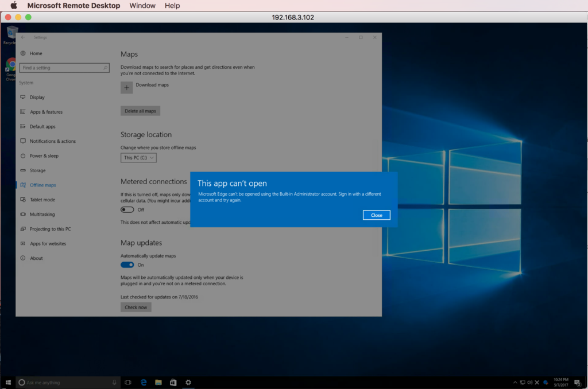Click the search magnifier in Find a setting
The height and width of the screenshot is (389, 588).
(106, 68)
